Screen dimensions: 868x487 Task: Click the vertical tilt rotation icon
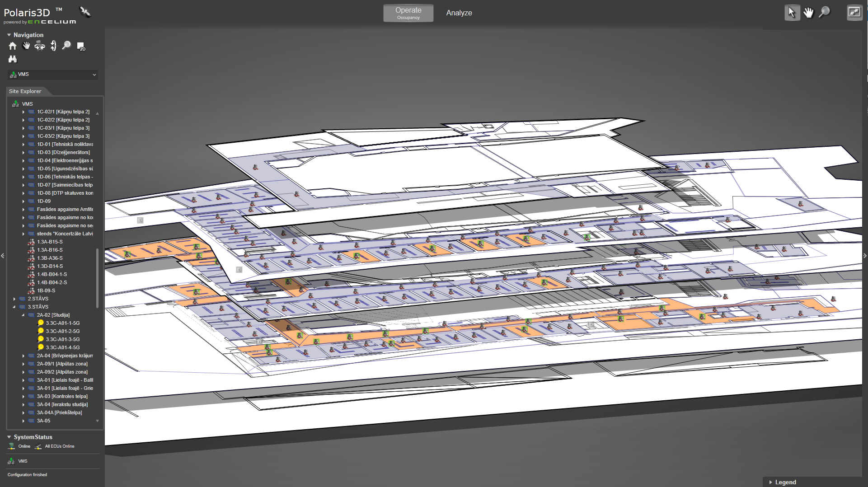[53, 46]
